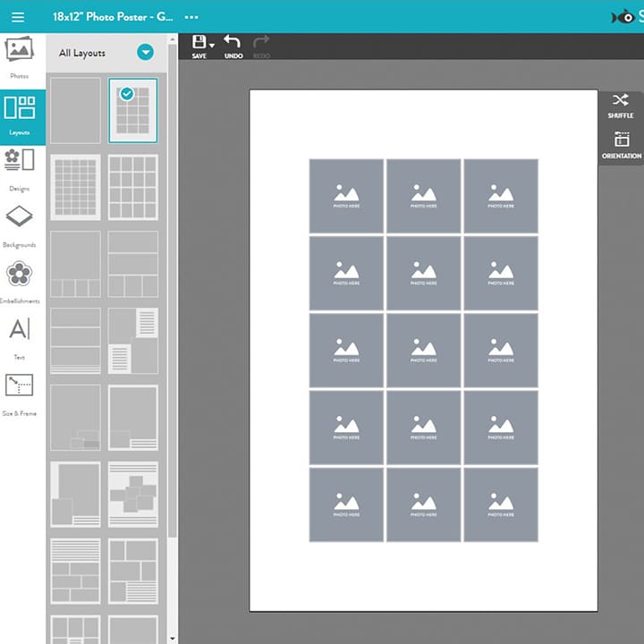Select the second-row right photo placeholder
Image resolution: width=644 pixels, height=644 pixels.
point(501,274)
